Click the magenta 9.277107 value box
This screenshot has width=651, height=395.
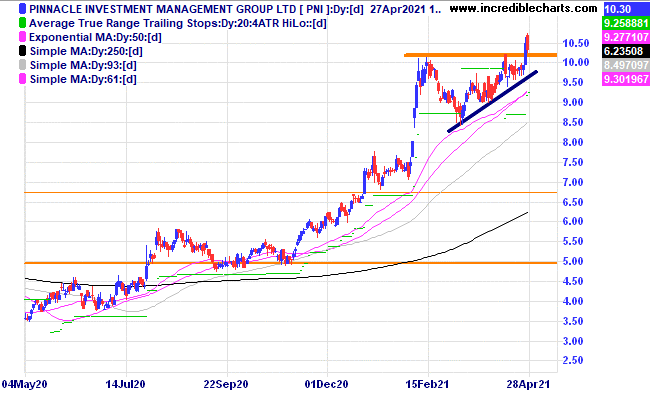pos(626,37)
